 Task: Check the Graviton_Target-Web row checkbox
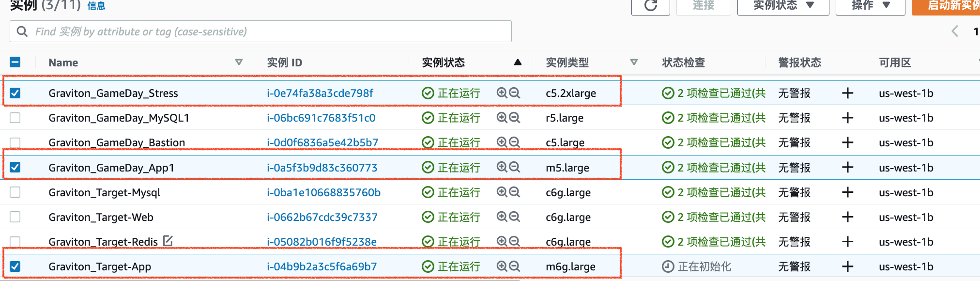[15, 217]
